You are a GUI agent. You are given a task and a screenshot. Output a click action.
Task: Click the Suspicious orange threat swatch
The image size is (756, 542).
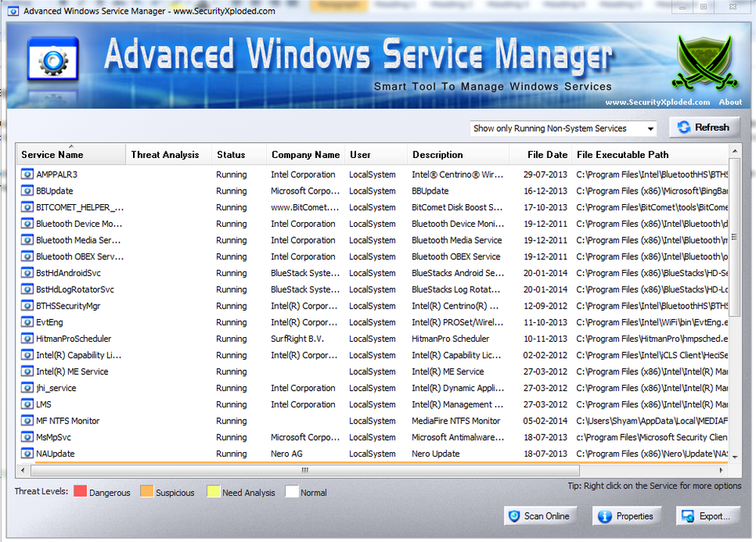[x=147, y=491]
